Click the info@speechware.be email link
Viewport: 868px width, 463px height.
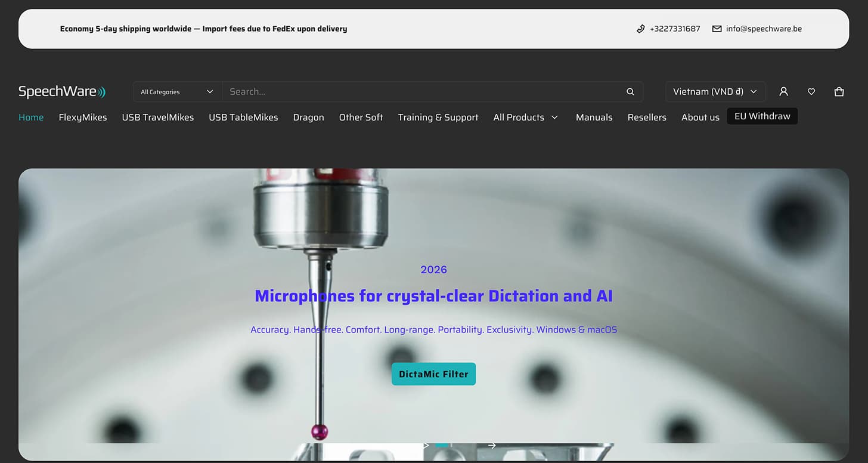coord(764,29)
